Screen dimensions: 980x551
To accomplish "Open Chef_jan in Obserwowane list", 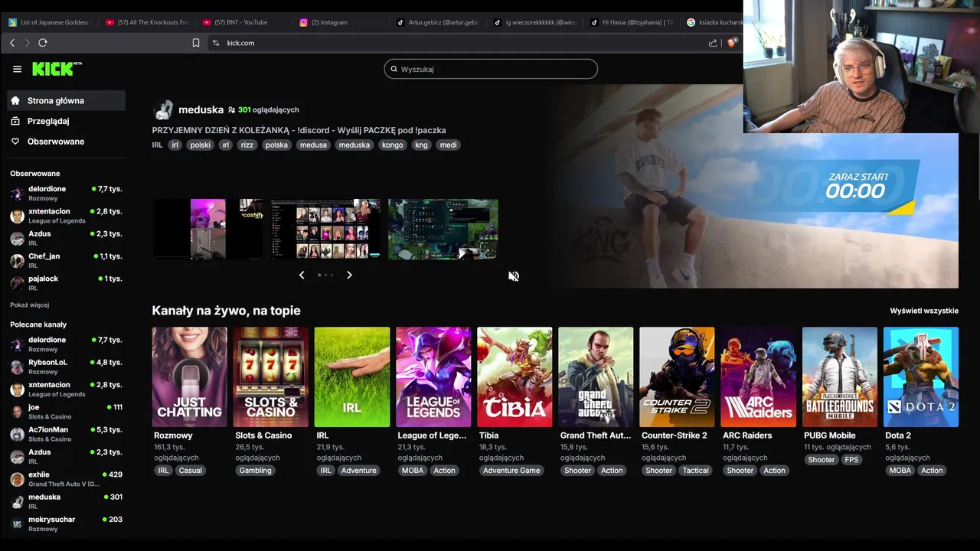I will (66, 261).
